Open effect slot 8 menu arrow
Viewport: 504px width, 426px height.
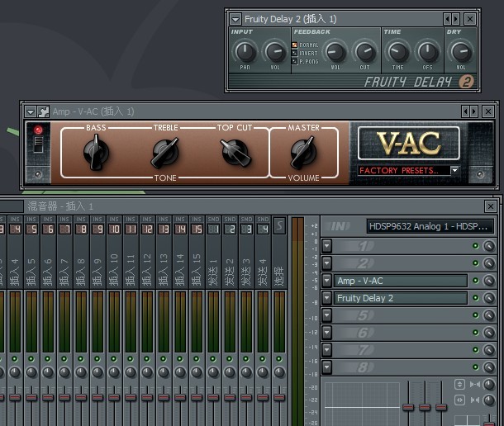(x=326, y=367)
